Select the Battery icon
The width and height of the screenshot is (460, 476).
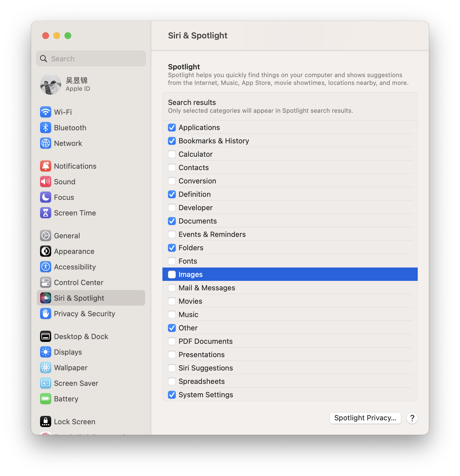pyautogui.click(x=46, y=399)
